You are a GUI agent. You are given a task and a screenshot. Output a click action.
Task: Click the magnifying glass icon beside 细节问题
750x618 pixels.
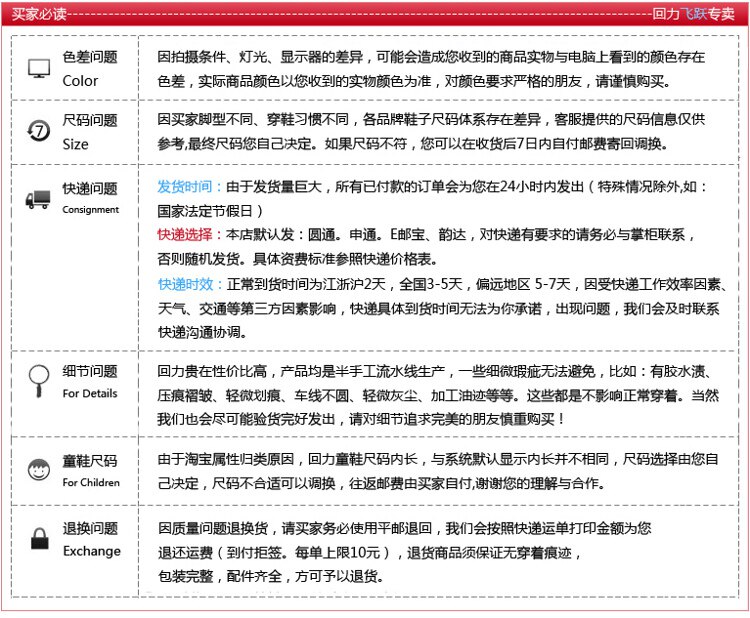[x=39, y=381]
